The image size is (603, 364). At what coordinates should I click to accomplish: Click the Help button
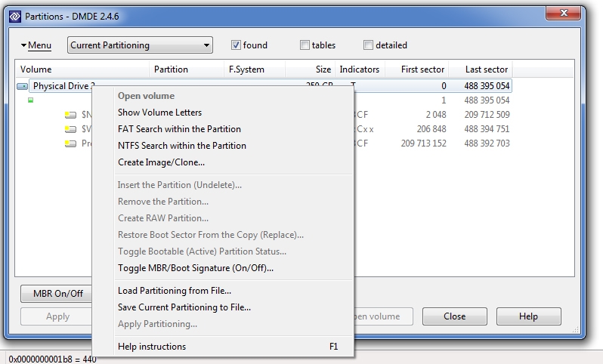tap(528, 316)
